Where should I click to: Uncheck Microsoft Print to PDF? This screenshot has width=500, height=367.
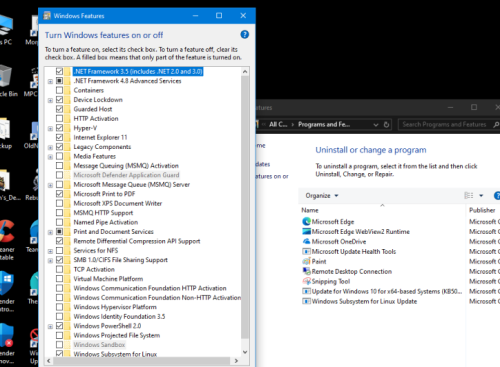pyautogui.click(x=59, y=194)
